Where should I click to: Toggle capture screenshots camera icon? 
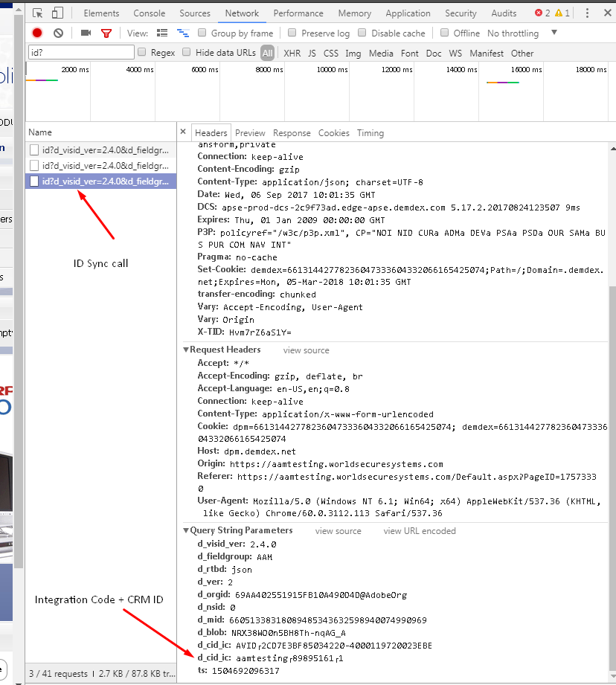click(86, 33)
